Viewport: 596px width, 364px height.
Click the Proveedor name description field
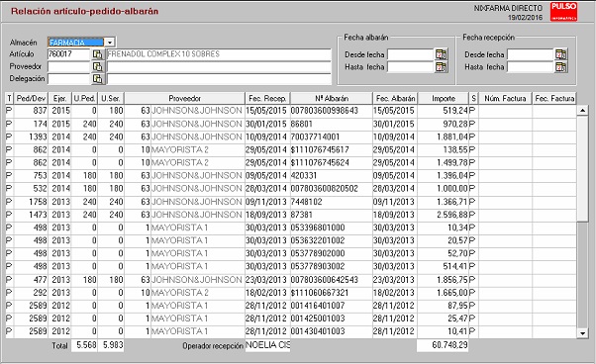(x=219, y=67)
